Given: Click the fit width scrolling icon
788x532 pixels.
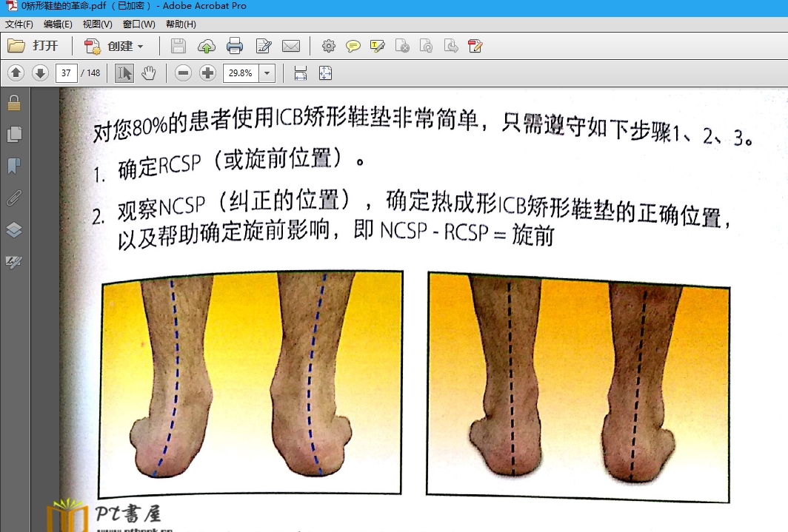Looking at the screenshot, I should point(301,73).
